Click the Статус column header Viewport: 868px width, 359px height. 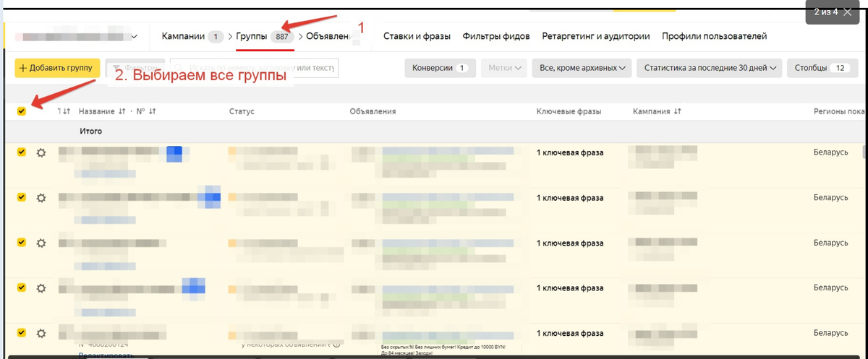click(242, 112)
